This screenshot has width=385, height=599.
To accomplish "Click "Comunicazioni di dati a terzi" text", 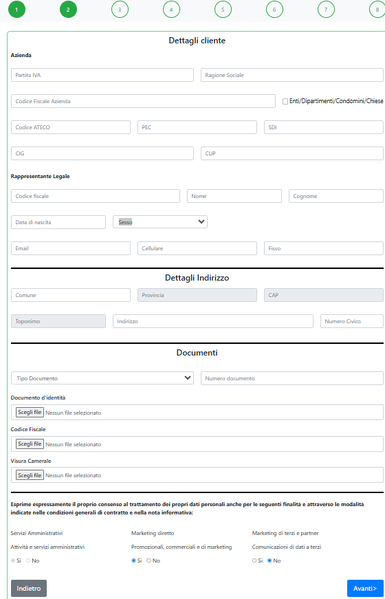I will [286, 547].
